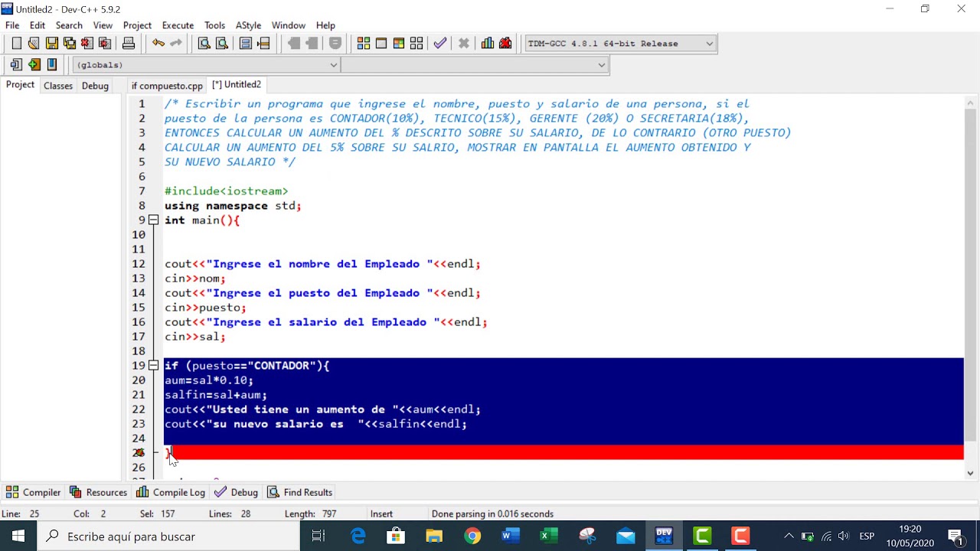
Task: Click the Compile & Run toolbar icon
Action: tap(399, 44)
